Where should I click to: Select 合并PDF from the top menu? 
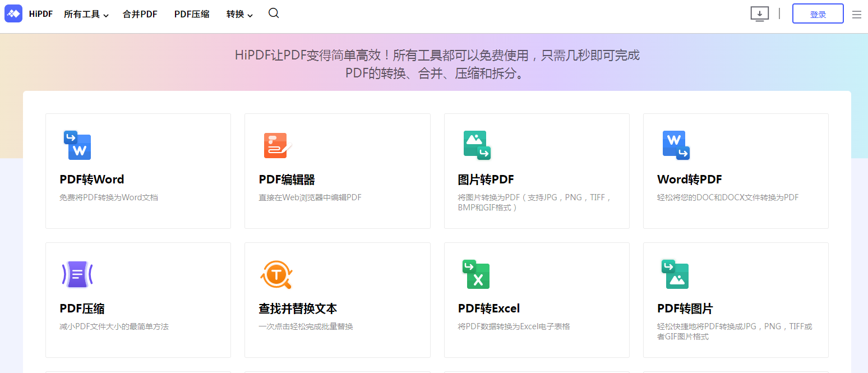[140, 14]
